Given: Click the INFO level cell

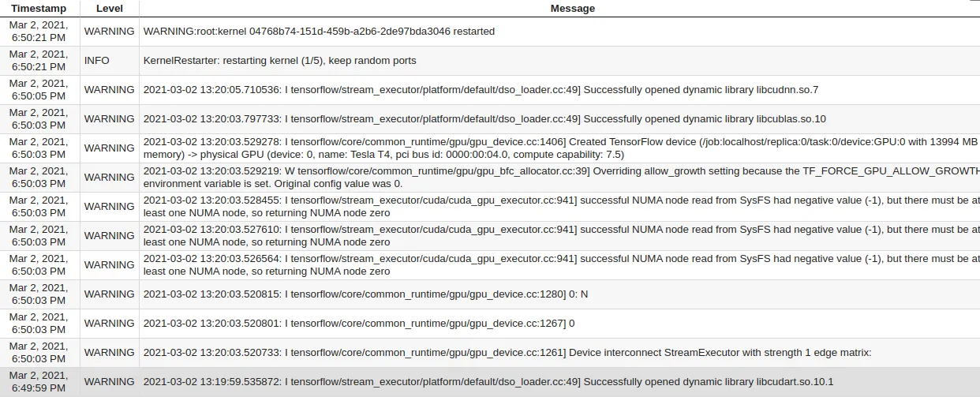Looking at the screenshot, I should [97, 61].
